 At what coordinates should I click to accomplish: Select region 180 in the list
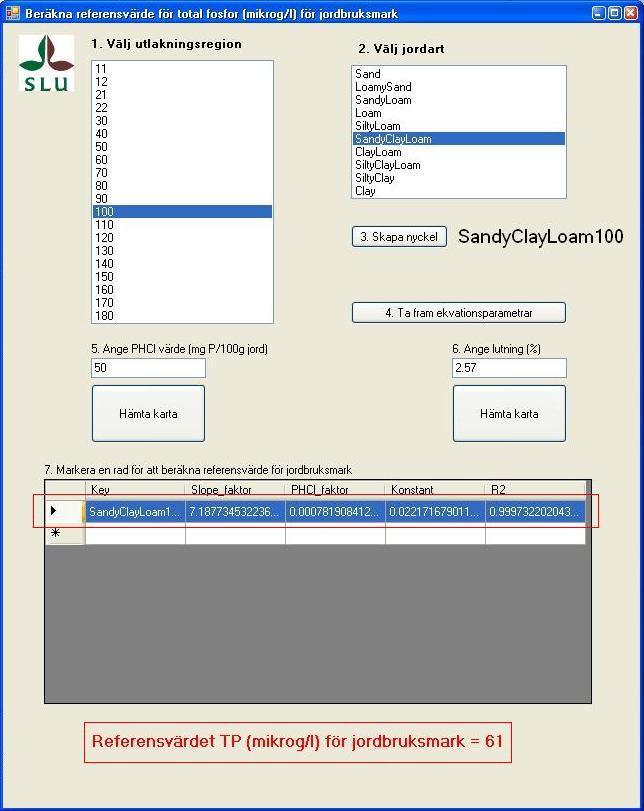182,316
